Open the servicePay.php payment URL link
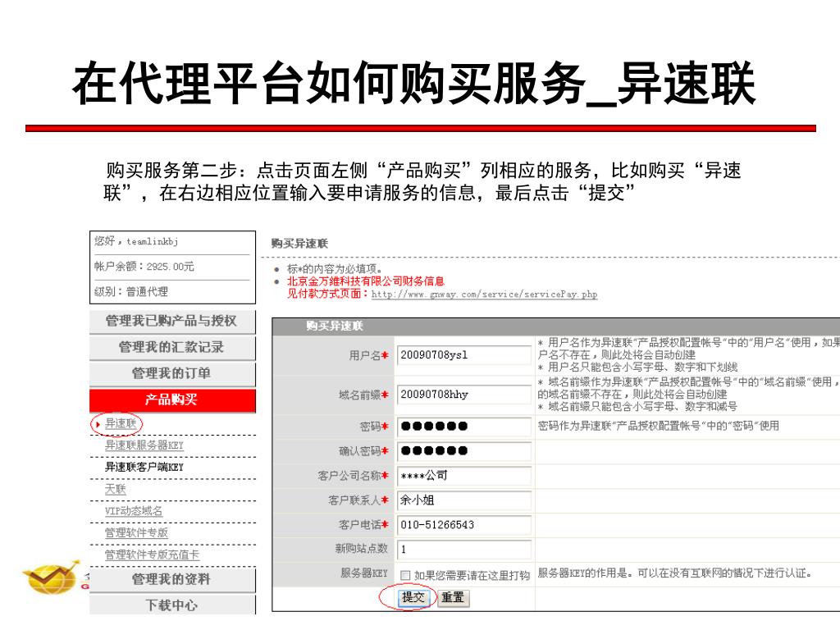Image resolution: width=840 pixels, height=630 pixels. (484, 294)
